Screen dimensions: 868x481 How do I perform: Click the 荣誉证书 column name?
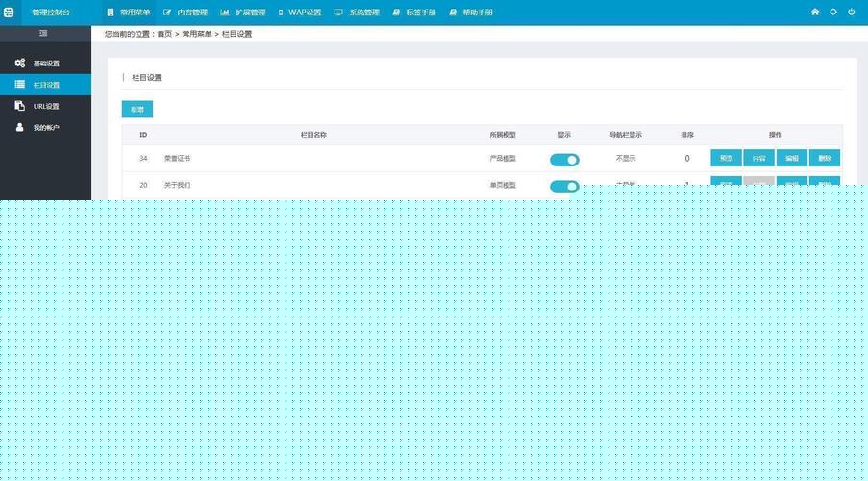pyautogui.click(x=177, y=158)
